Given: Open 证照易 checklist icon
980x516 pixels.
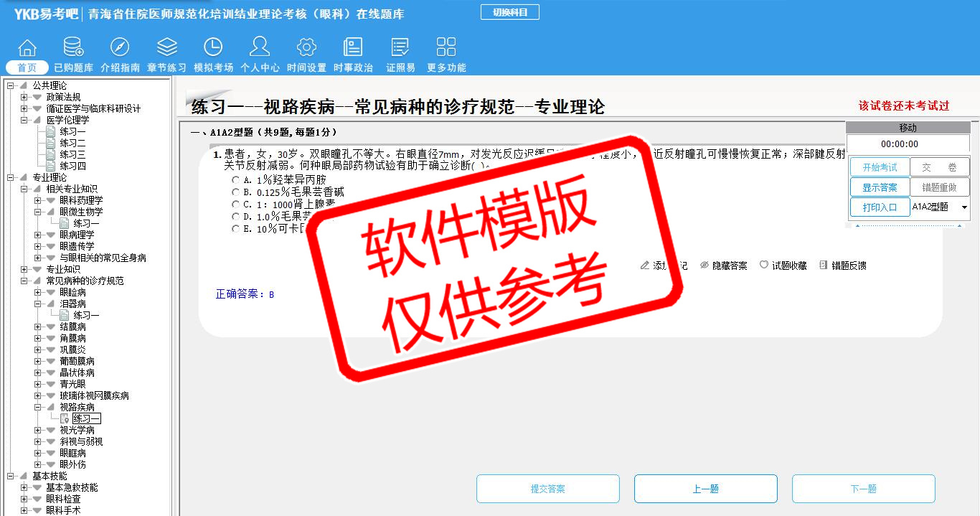Looking at the screenshot, I should [400, 48].
